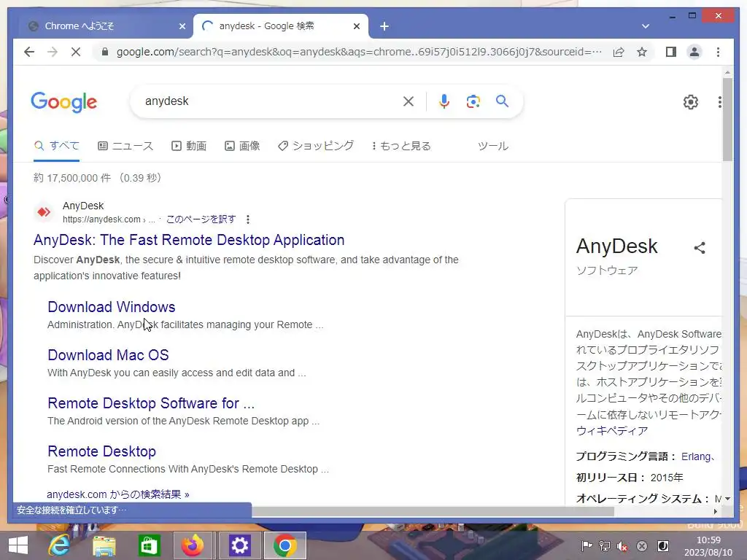Open Google quick settings gear
Screen dimensions: 747x560
[691, 102]
